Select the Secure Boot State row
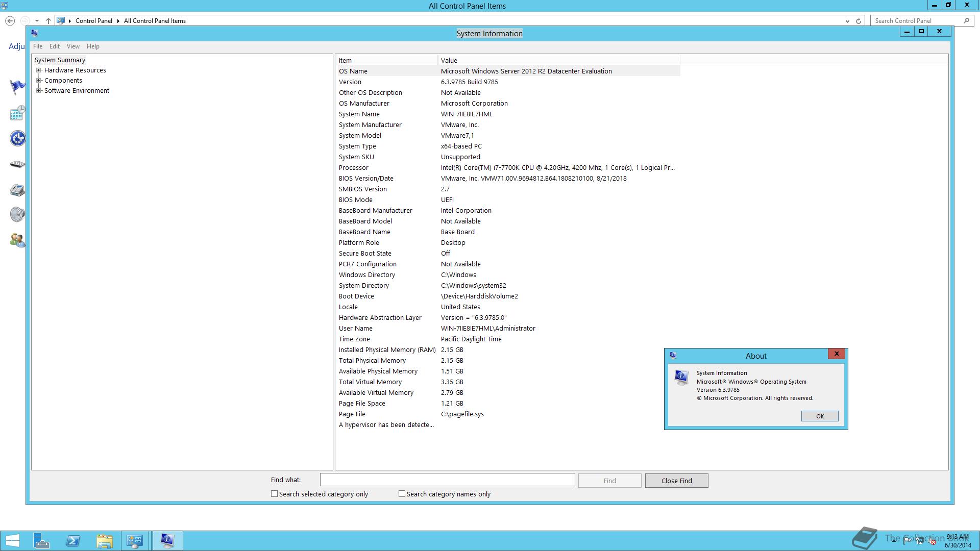 point(508,254)
